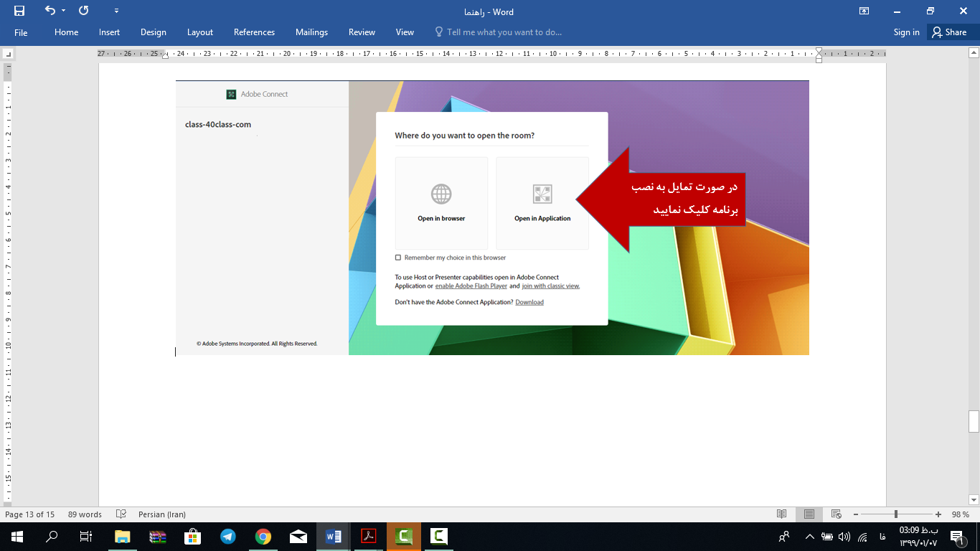Go to the Layout tab

(x=200, y=32)
